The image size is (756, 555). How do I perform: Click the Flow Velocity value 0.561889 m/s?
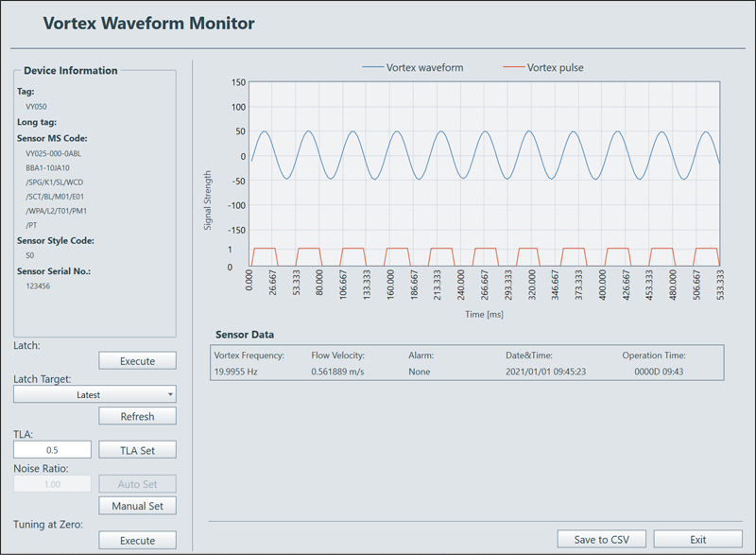(x=340, y=372)
